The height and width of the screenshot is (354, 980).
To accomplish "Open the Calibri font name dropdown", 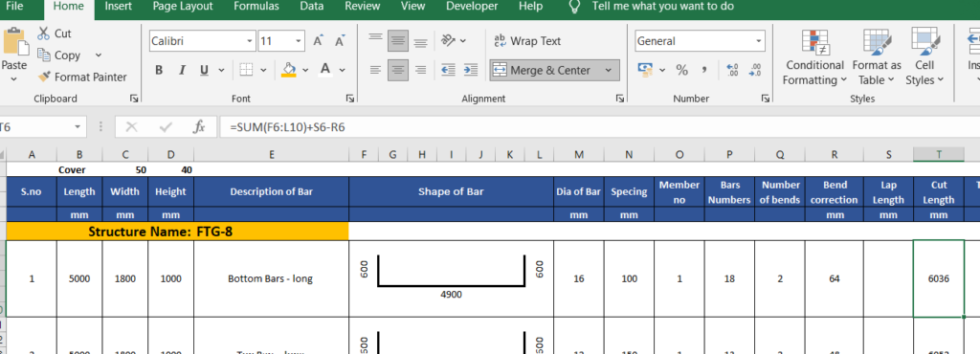I will [x=250, y=41].
